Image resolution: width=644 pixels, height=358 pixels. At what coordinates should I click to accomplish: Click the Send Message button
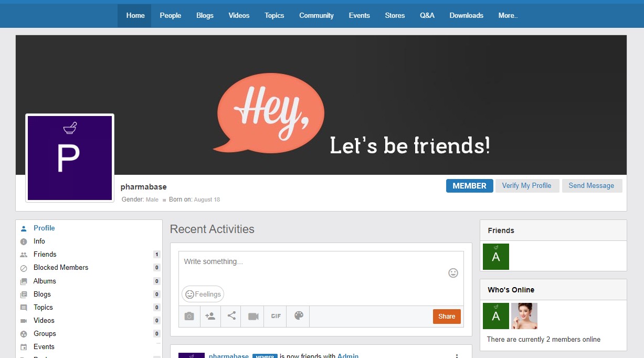coord(592,185)
